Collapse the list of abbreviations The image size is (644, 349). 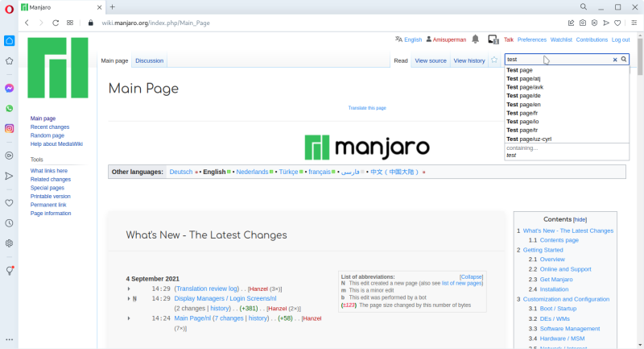coord(471,276)
